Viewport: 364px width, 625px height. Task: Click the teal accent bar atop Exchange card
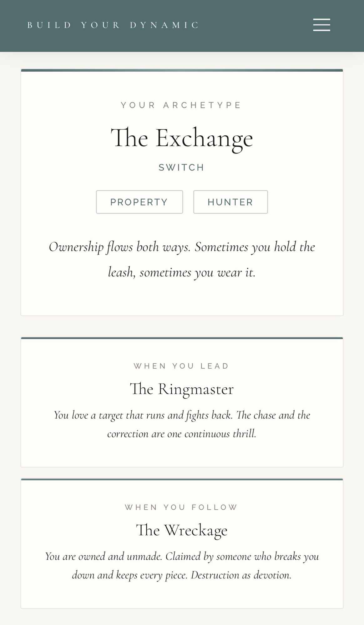(x=182, y=70)
